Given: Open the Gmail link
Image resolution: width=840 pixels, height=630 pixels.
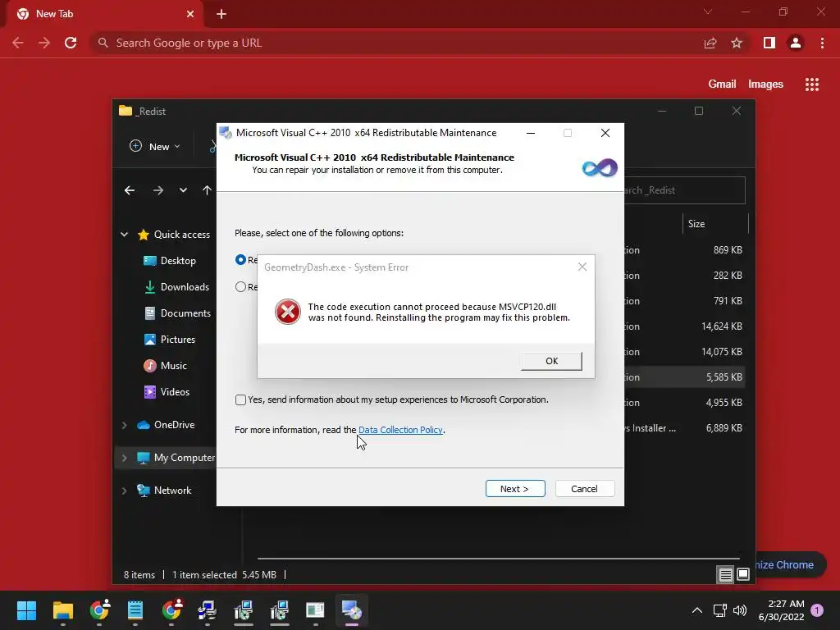Looking at the screenshot, I should pos(722,84).
